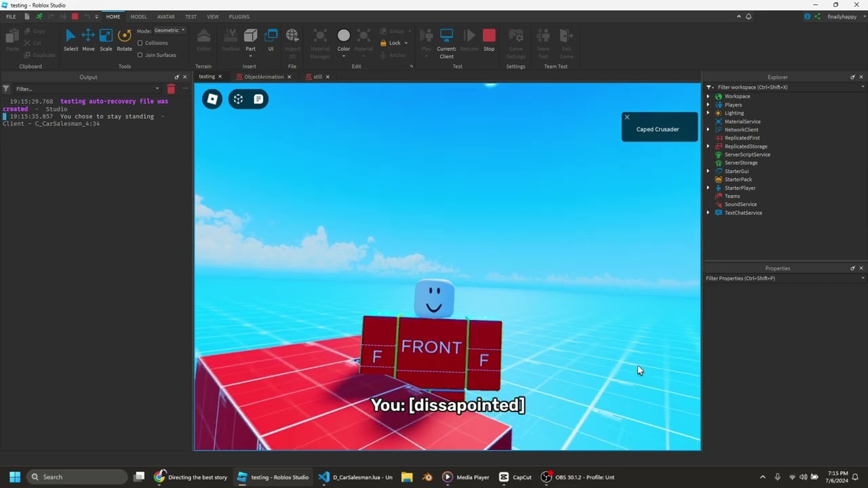The image size is (868, 488).
Task: Stop the running playtest
Action: [x=489, y=40]
